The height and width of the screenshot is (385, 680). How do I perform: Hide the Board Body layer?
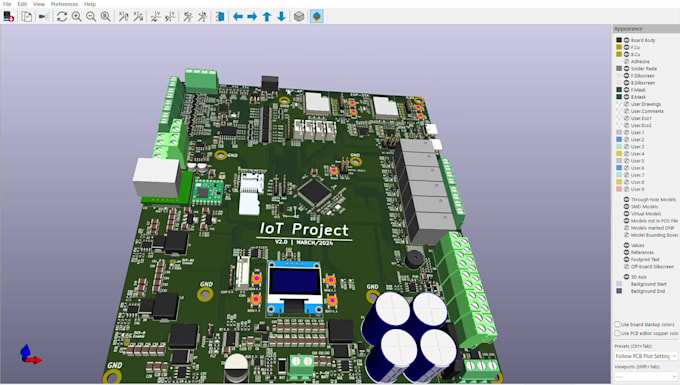pyautogui.click(x=626, y=40)
